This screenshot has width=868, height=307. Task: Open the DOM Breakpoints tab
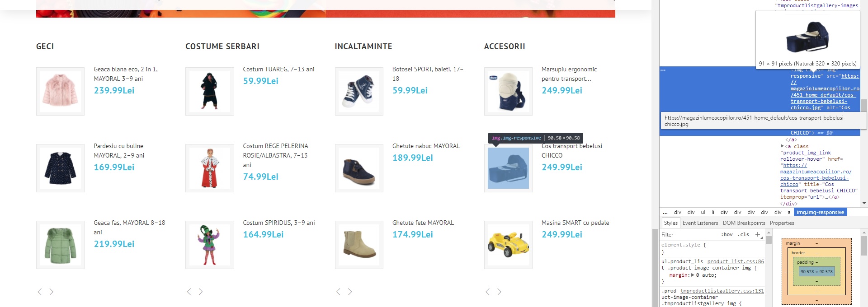pyautogui.click(x=744, y=223)
